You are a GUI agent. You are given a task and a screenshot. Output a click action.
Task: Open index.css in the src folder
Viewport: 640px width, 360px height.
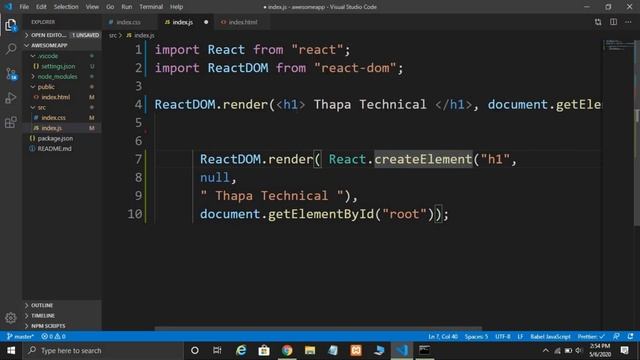click(x=62, y=118)
